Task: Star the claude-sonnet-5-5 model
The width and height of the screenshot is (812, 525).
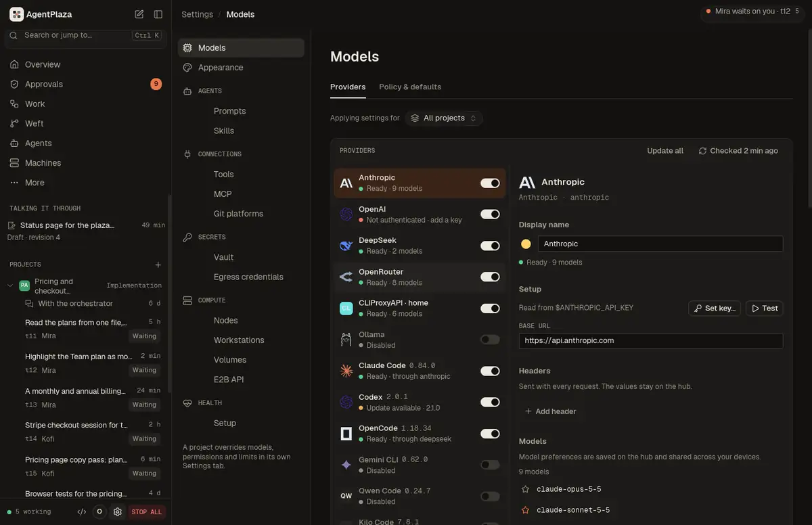Action: tap(526, 510)
